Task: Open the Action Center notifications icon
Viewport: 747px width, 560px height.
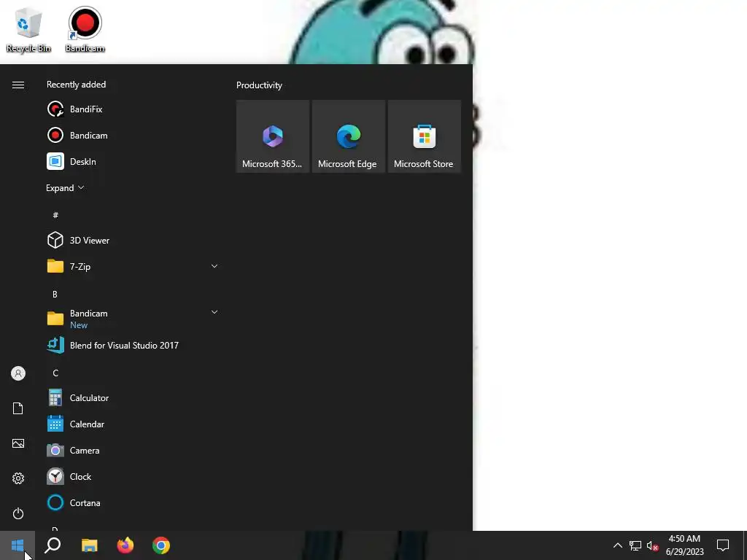Action: (x=723, y=545)
